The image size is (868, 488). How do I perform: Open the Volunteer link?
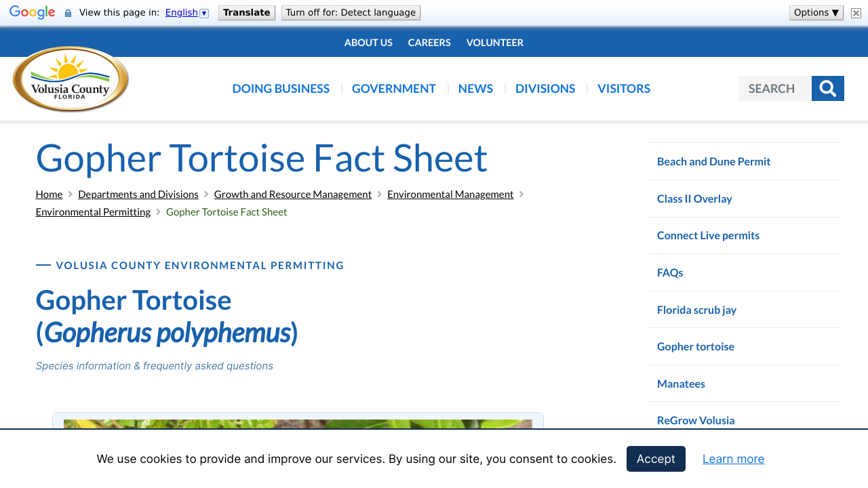pyautogui.click(x=495, y=43)
